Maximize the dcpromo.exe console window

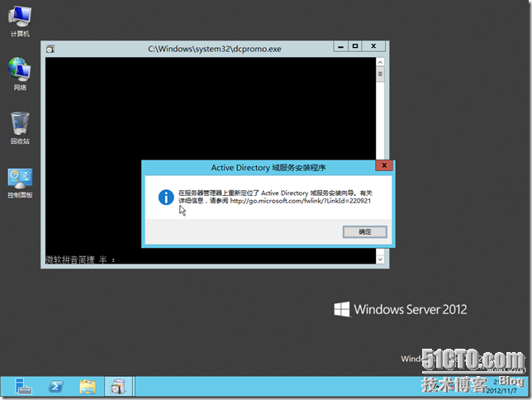pyautogui.click(x=355, y=46)
